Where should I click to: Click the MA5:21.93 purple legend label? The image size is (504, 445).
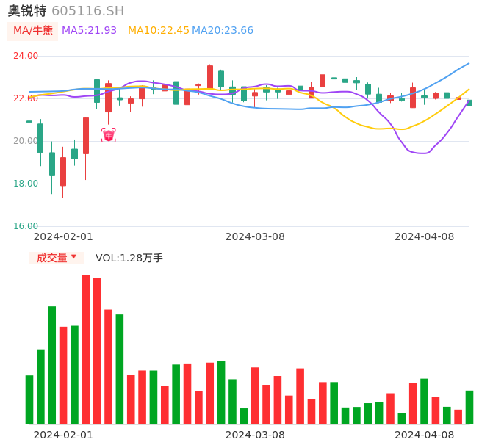pos(89,31)
